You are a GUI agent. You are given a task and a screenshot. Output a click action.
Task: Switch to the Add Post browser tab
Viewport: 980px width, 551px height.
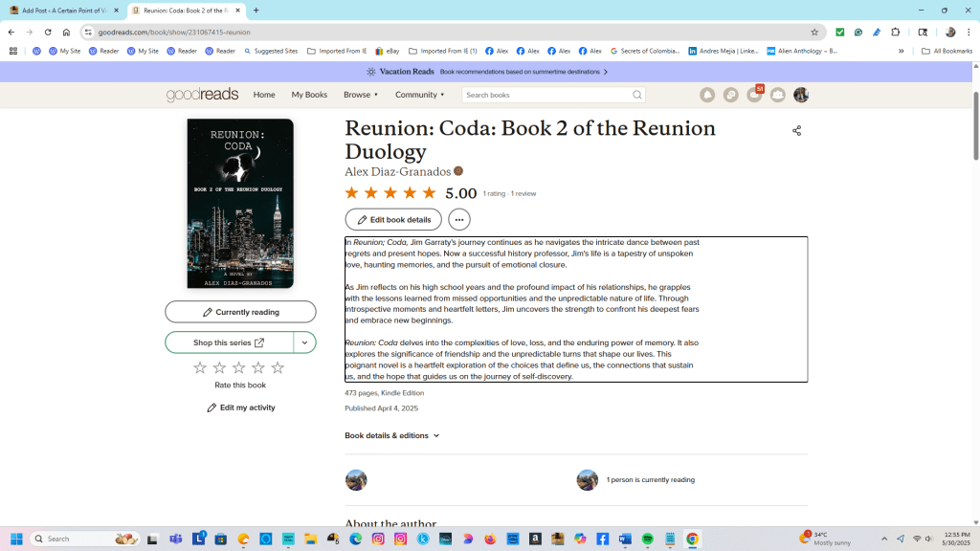(x=63, y=11)
